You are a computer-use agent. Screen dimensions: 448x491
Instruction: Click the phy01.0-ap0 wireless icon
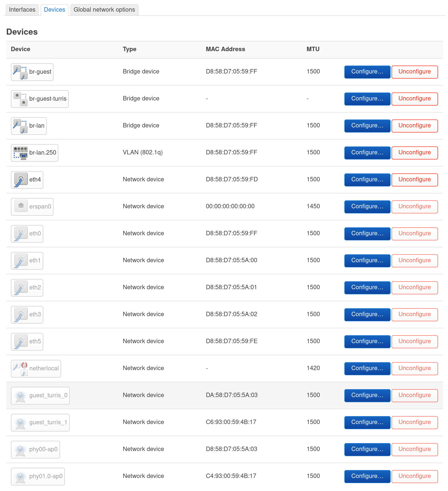[x=21, y=476]
